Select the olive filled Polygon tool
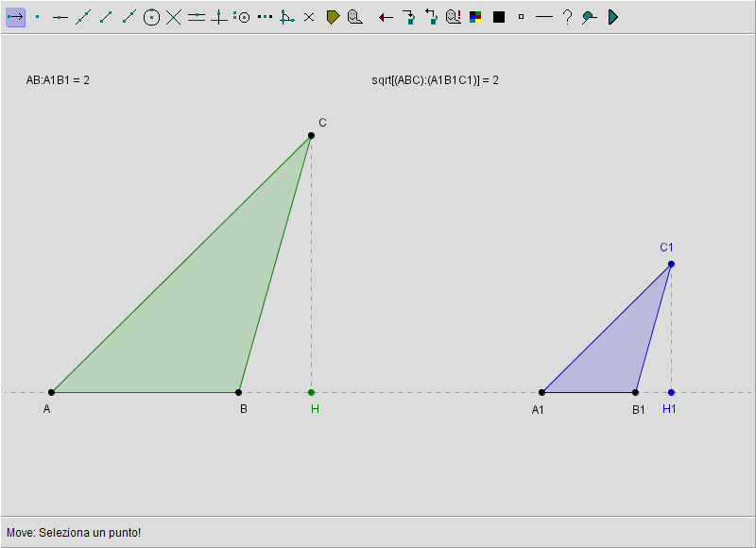The width and height of the screenshot is (756, 548). click(x=333, y=17)
